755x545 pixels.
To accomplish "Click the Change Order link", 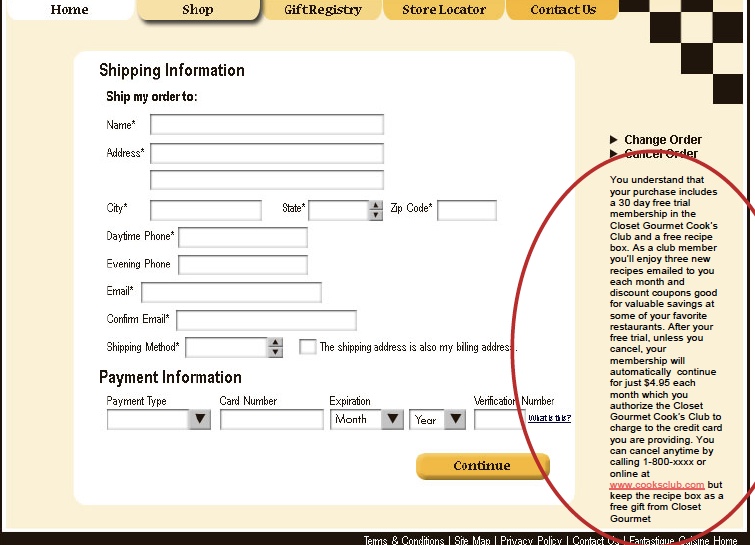I will (x=663, y=140).
